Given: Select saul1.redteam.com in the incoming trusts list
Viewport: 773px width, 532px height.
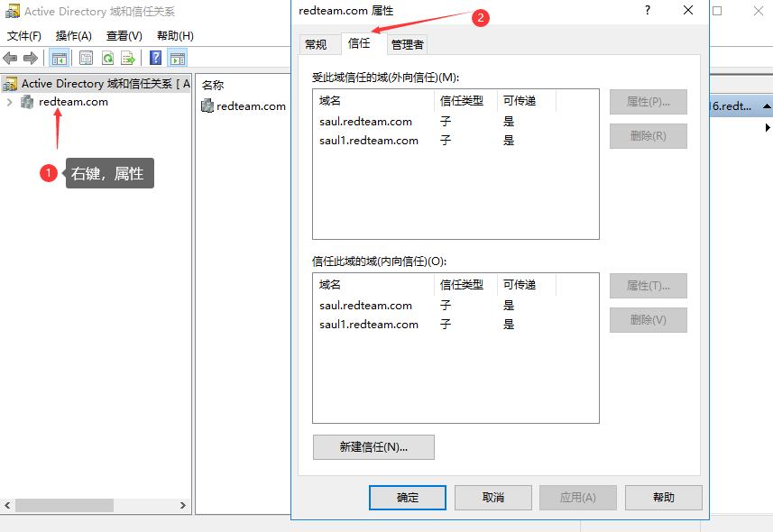Looking at the screenshot, I should 369,325.
